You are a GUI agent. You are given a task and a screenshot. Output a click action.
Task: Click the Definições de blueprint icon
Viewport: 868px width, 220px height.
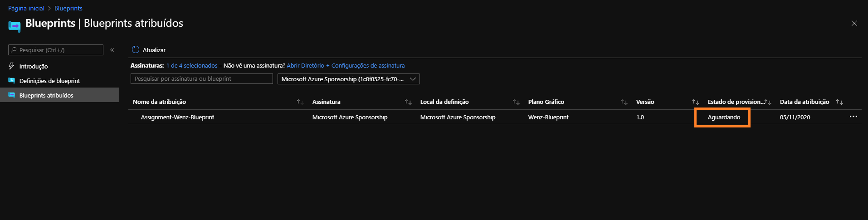pos(11,81)
